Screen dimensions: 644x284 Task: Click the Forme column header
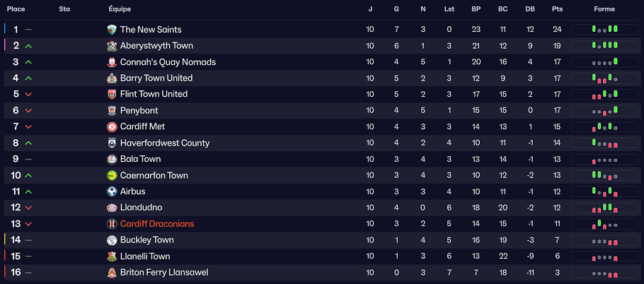(x=604, y=9)
